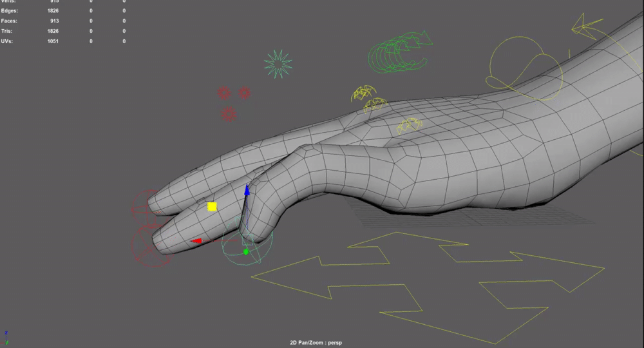The height and width of the screenshot is (348, 644).
Task: Click the '1826' value in the Tris row
Action: 53,31
